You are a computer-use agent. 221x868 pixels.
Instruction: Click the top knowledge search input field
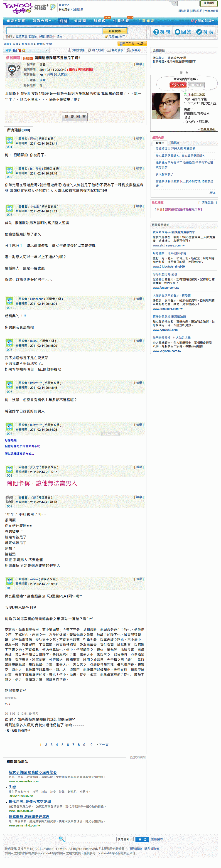(54, 31)
